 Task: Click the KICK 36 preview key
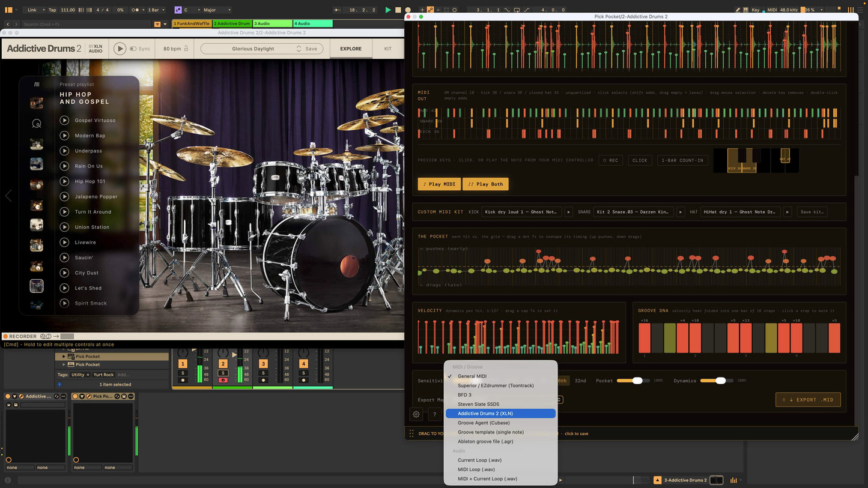(735, 160)
